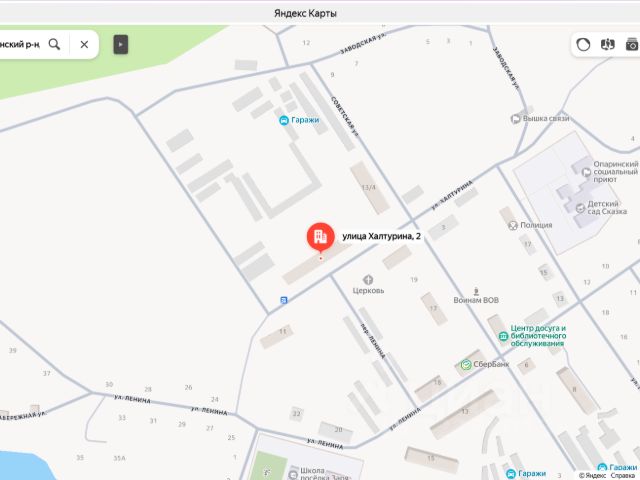
Task: Open Центр досуга library marker
Action: (x=503, y=336)
